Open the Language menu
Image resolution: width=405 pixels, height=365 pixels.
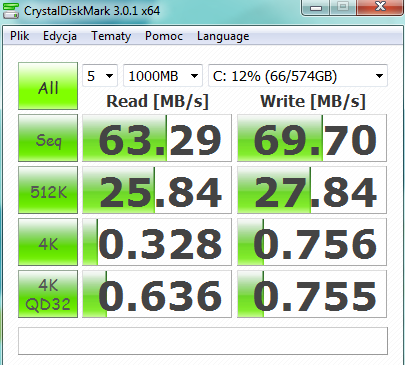pos(223,36)
